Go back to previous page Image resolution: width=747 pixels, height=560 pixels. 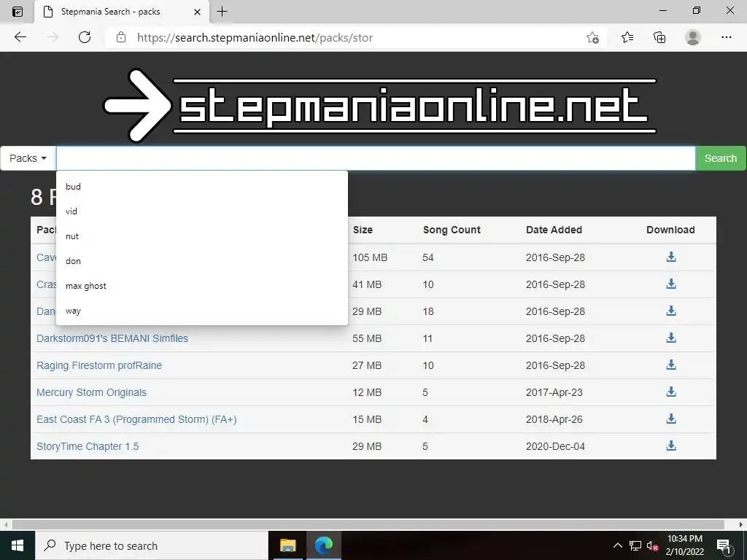point(20,37)
